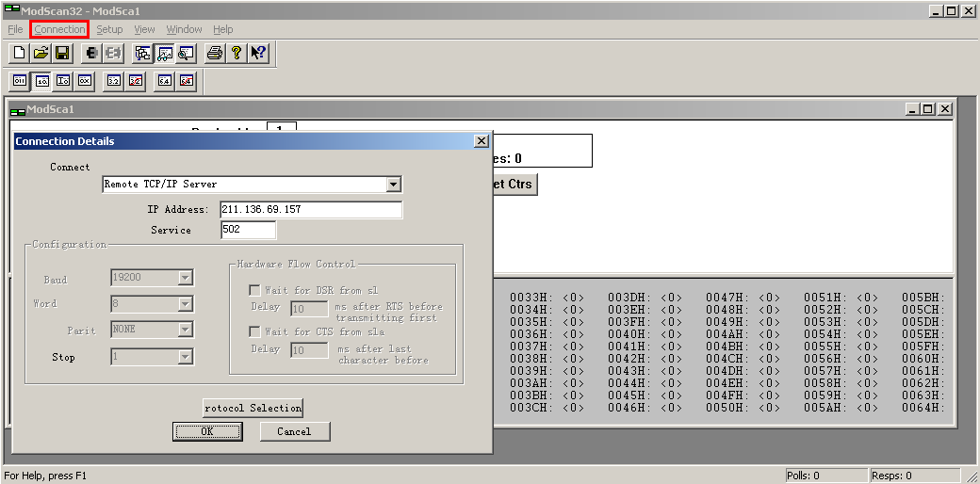Open a file using the folder icon
This screenshot has width=980, height=484.
[41, 53]
